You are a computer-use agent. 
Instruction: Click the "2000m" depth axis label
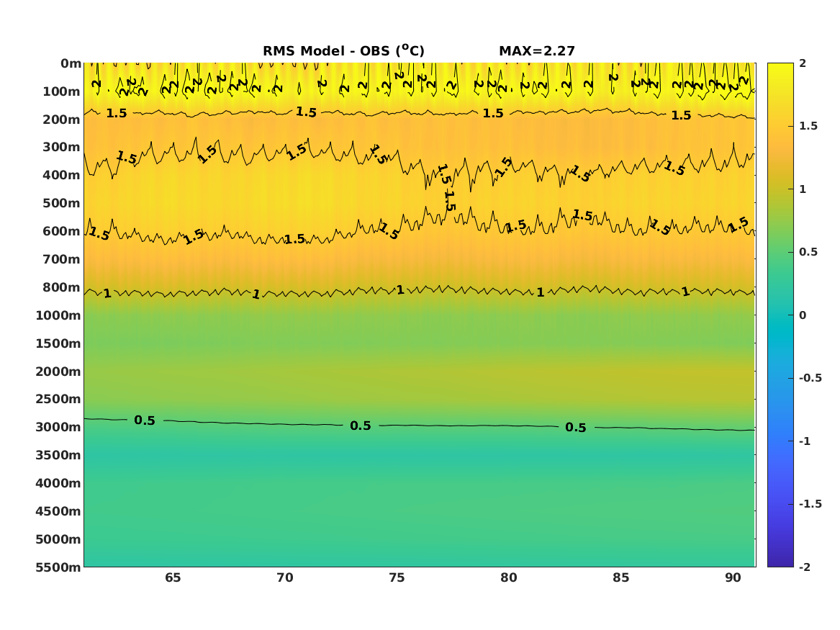click(58, 372)
